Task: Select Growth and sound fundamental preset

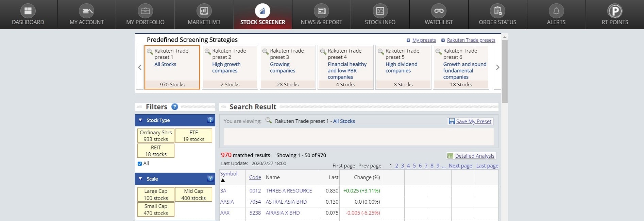Action: [x=461, y=67]
